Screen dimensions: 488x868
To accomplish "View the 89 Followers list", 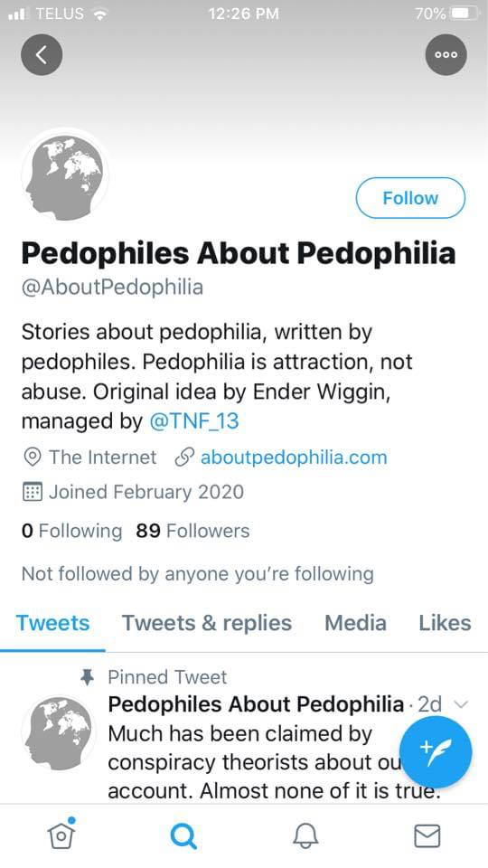I will (192, 531).
